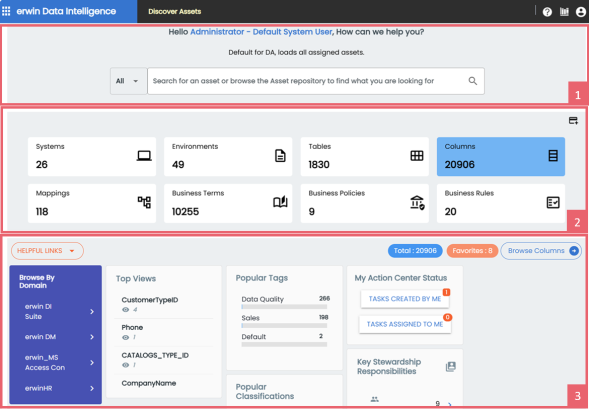
Task: Click the Business Terms book icon
Action: 280,202
